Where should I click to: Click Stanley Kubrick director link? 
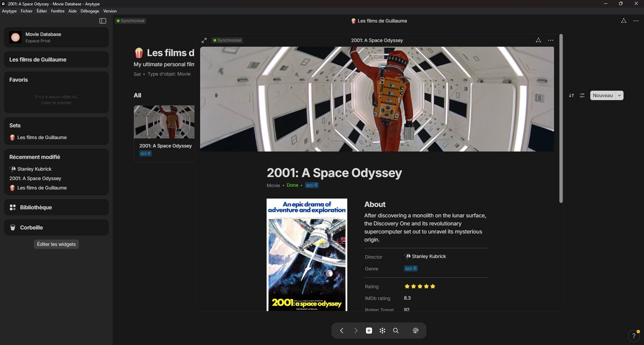coord(429,256)
